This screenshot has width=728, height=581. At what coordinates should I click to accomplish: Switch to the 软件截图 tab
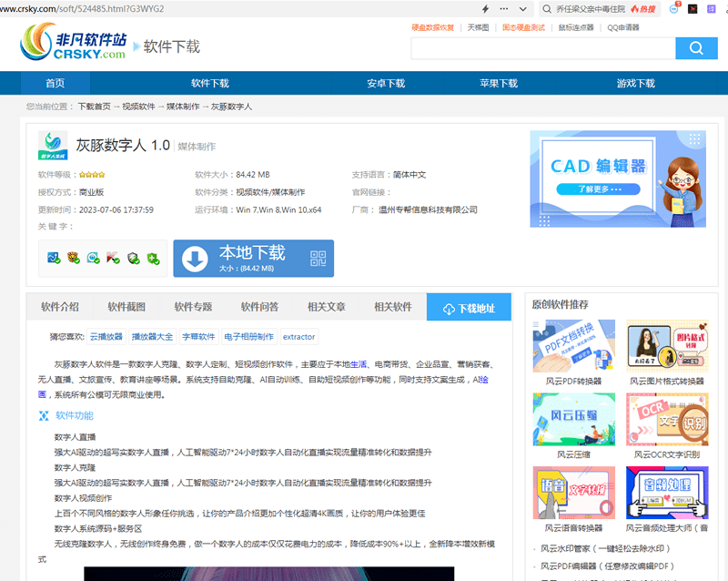click(x=126, y=307)
